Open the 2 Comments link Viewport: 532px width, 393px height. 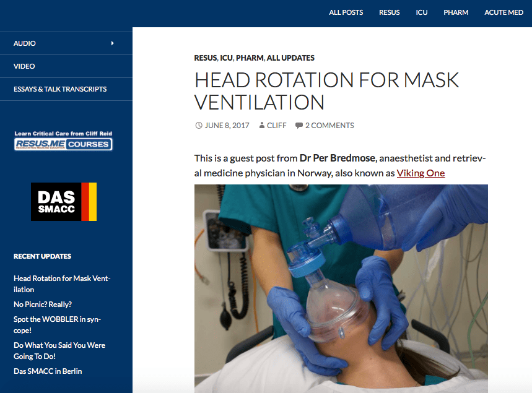tap(329, 126)
